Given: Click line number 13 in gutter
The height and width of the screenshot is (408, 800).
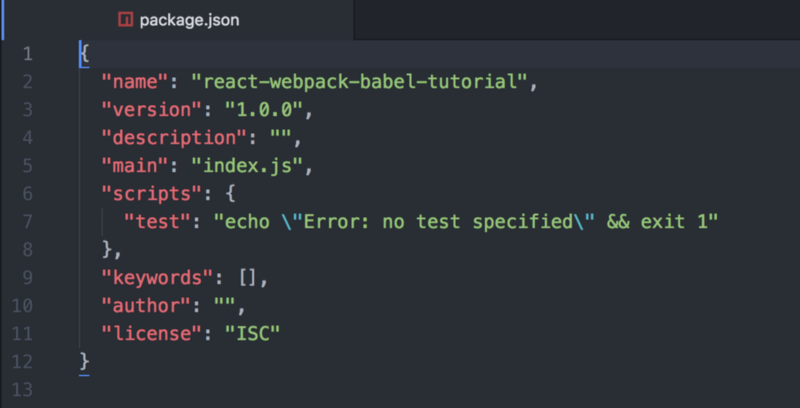Looking at the screenshot, I should pyautogui.click(x=22, y=390).
